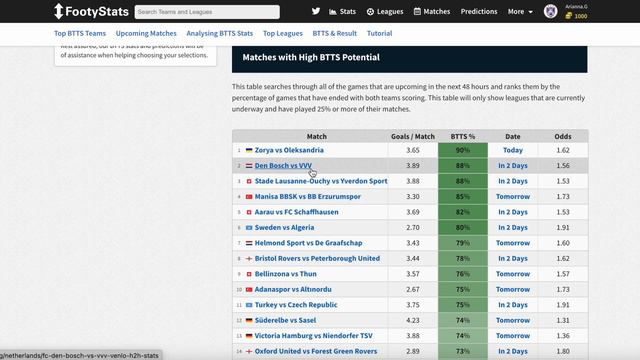Image resolution: width=640 pixels, height=360 pixels.
Task: Click the Swiss flag beside Bellinzona
Action: point(249,274)
